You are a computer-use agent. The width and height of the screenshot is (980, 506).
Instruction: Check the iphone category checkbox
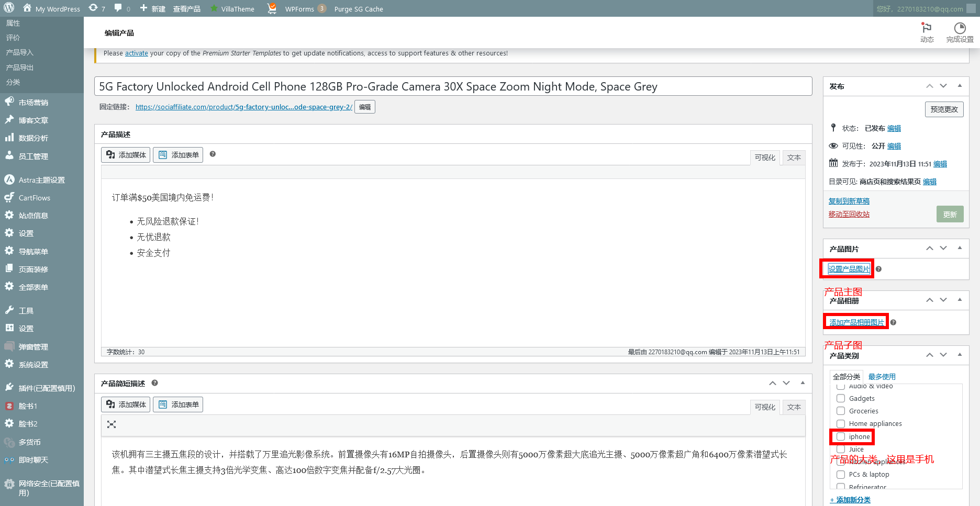coord(841,436)
